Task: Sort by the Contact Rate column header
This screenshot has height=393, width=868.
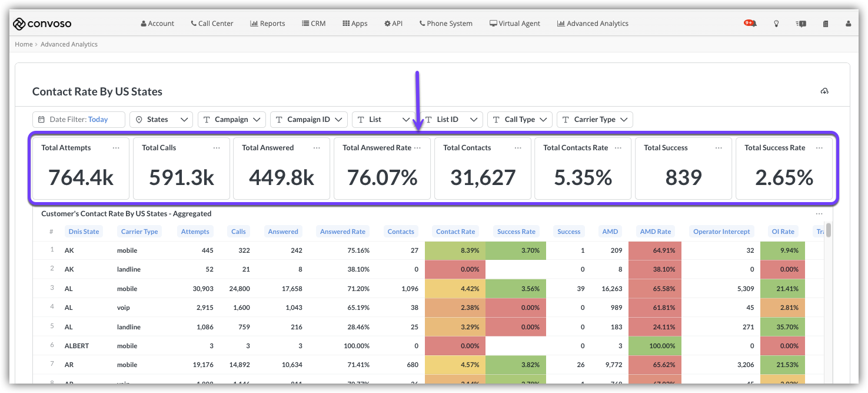Action: tap(455, 232)
